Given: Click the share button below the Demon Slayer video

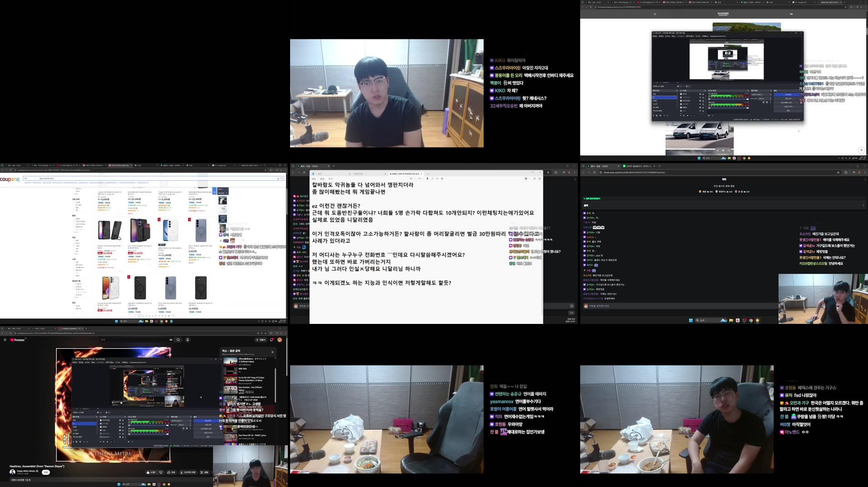Looking at the screenshot, I should coord(170,472).
